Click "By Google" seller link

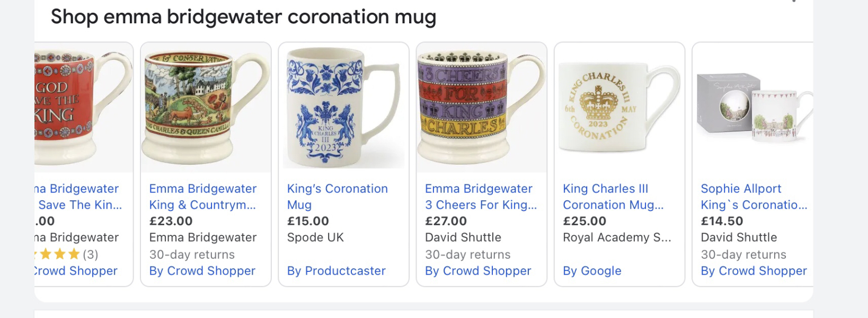click(x=591, y=271)
